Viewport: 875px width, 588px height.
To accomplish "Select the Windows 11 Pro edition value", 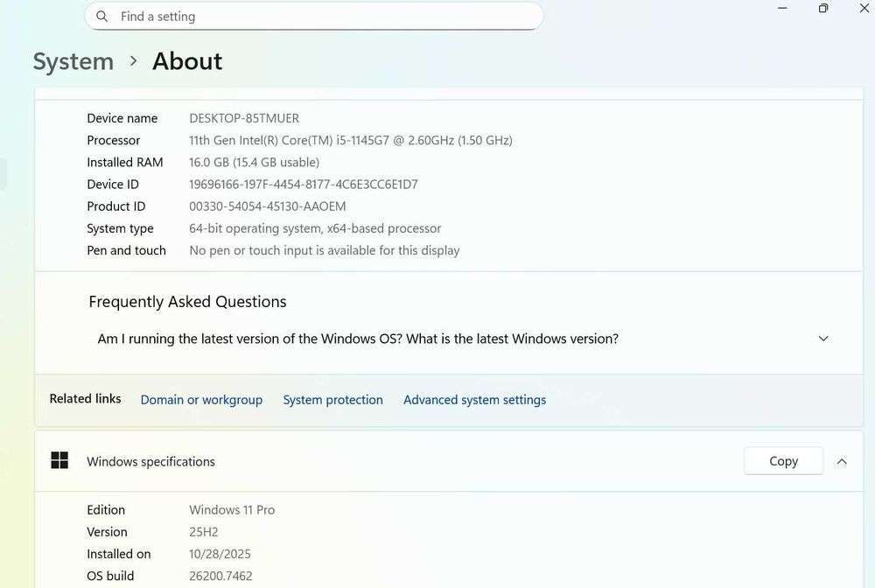I will click(x=232, y=510).
